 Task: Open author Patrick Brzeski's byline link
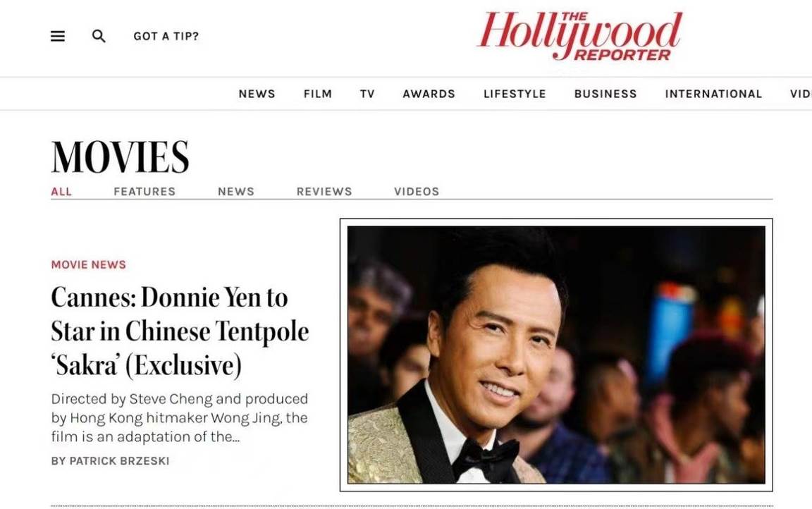[x=110, y=461]
